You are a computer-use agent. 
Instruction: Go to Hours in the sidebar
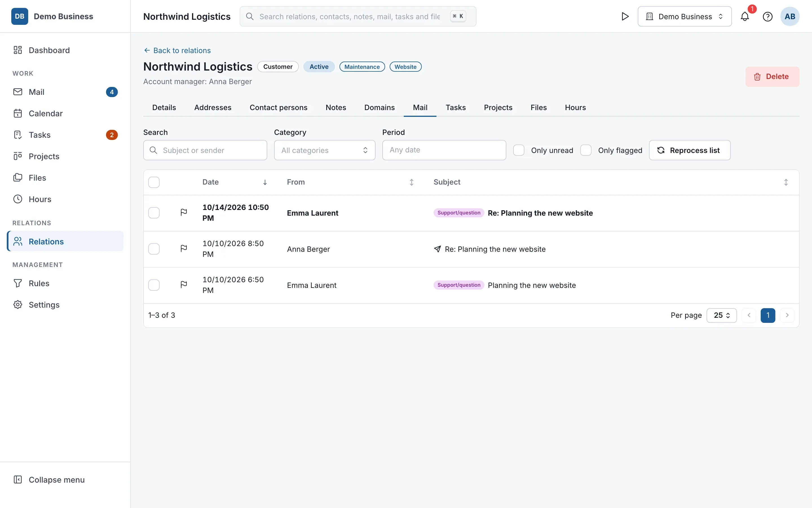pyautogui.click(x=65, y=199)
